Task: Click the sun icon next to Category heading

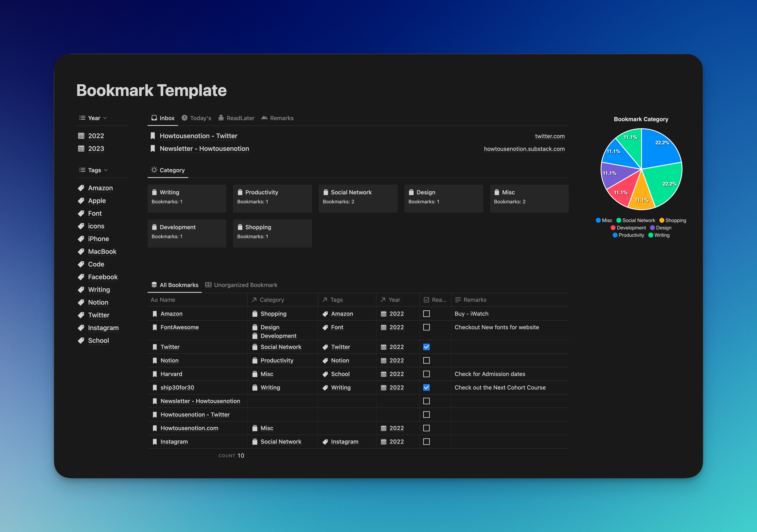Action: pos(154,170)
